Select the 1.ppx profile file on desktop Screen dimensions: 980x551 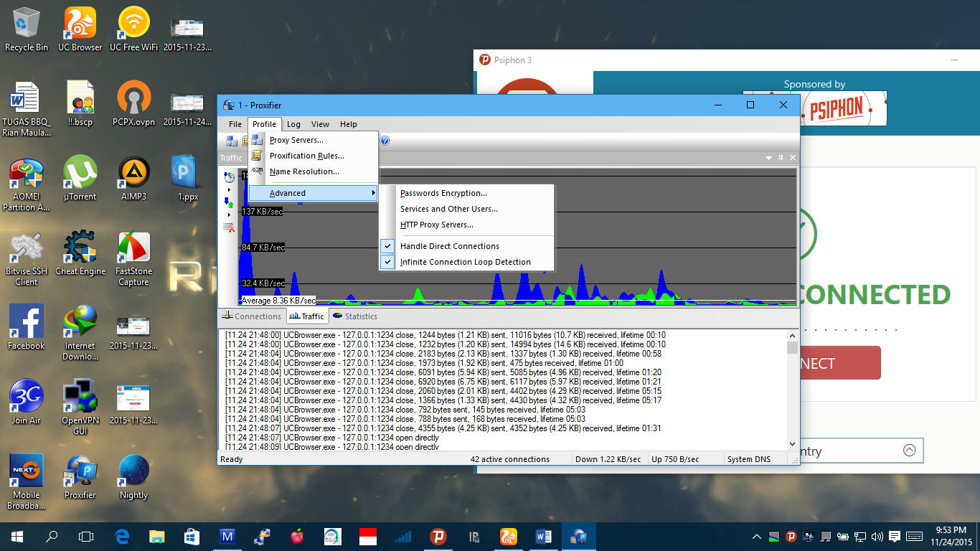188,179
